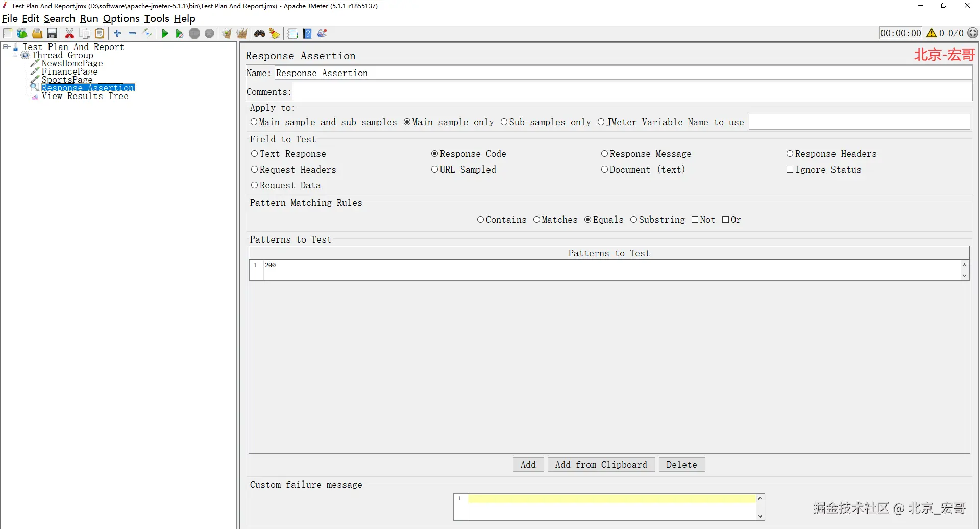Click the New test plan icon
980x529 pixels.
pos(8,34)
